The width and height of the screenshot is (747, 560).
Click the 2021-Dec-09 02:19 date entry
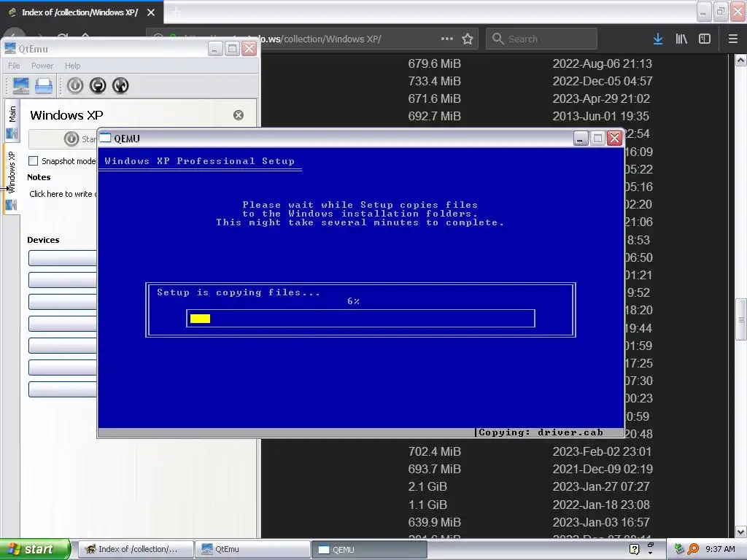pyautogui.click(x=602, y=469)
